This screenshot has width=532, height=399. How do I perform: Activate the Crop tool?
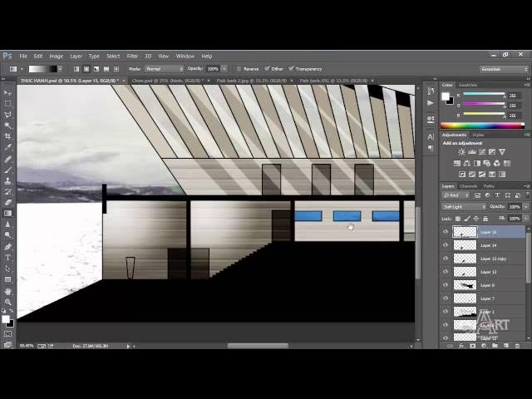coord(8,135)
